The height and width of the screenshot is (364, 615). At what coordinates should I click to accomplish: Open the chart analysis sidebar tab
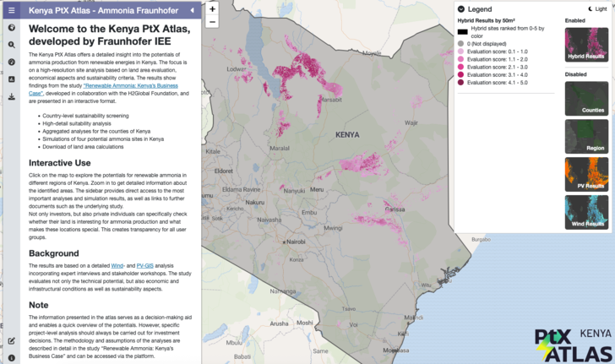tap(12, 79)
